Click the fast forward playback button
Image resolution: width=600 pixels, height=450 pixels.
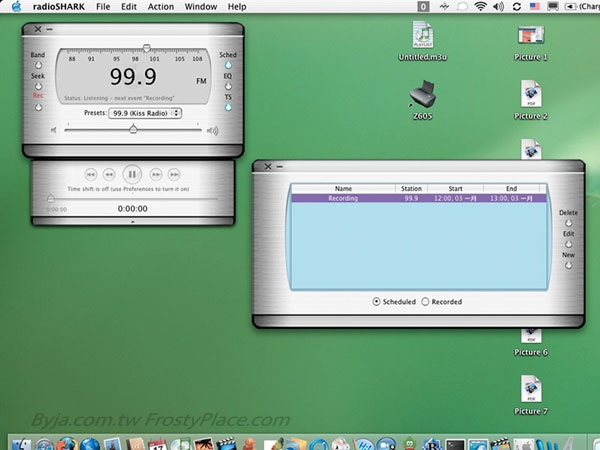tap(156, 174)
